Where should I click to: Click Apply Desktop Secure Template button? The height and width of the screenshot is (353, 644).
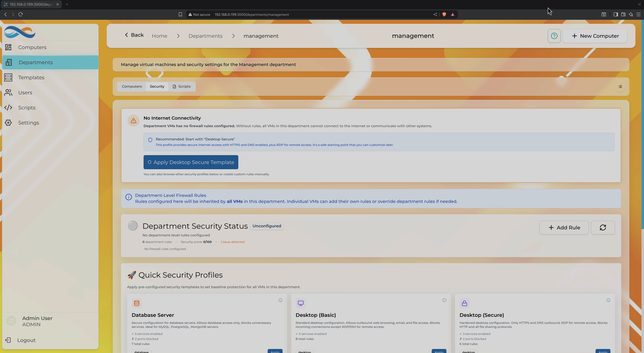click(x=191, y=162)
